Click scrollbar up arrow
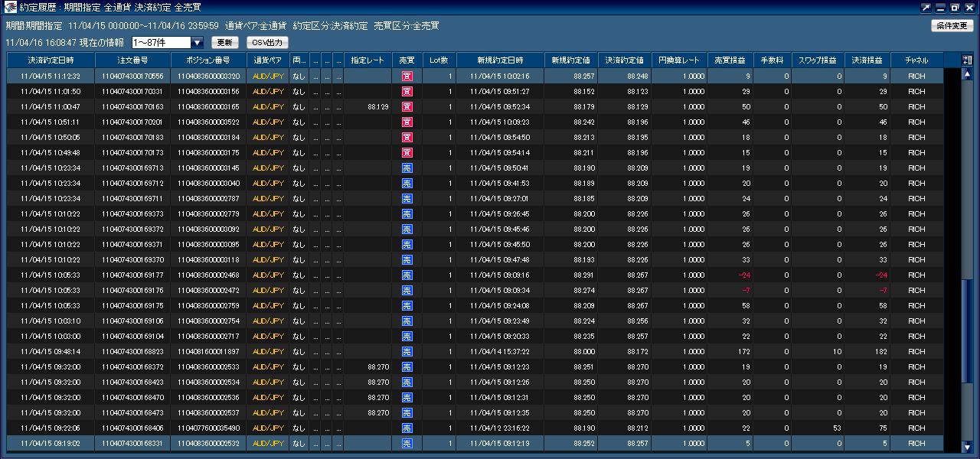980x459 pixels. coord(967,75)
